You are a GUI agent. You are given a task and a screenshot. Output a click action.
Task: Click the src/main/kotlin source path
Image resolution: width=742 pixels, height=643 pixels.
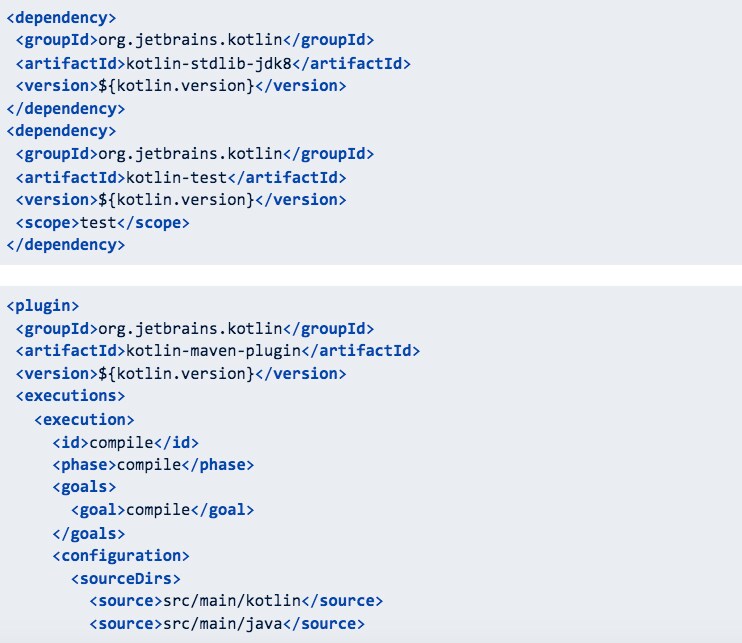[232, 601]
